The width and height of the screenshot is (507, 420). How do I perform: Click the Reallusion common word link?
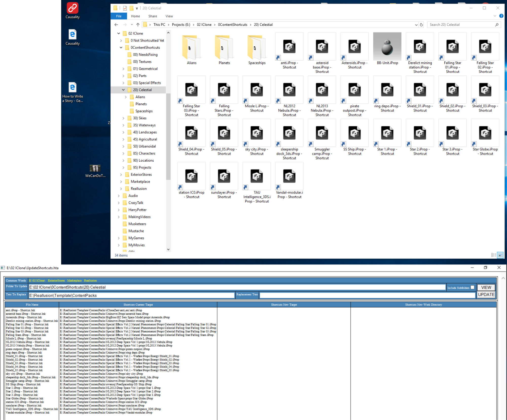tap(90, 280)
